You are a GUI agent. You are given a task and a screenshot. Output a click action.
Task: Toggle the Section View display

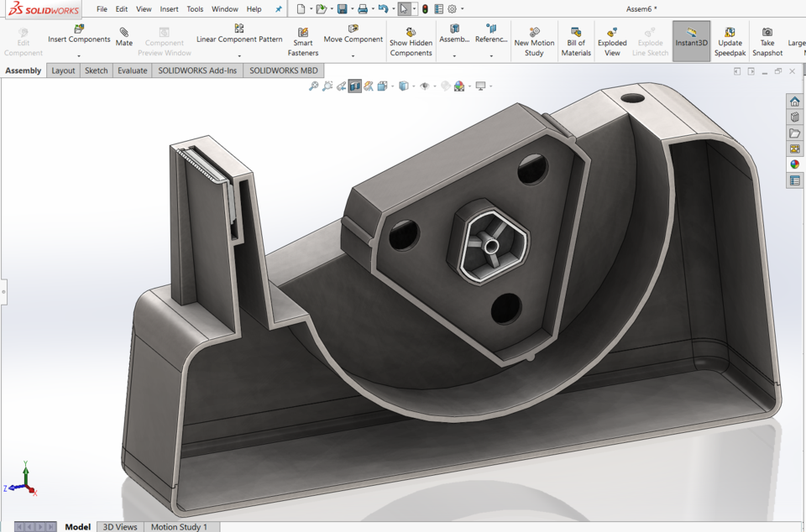[x=356, y=85]
